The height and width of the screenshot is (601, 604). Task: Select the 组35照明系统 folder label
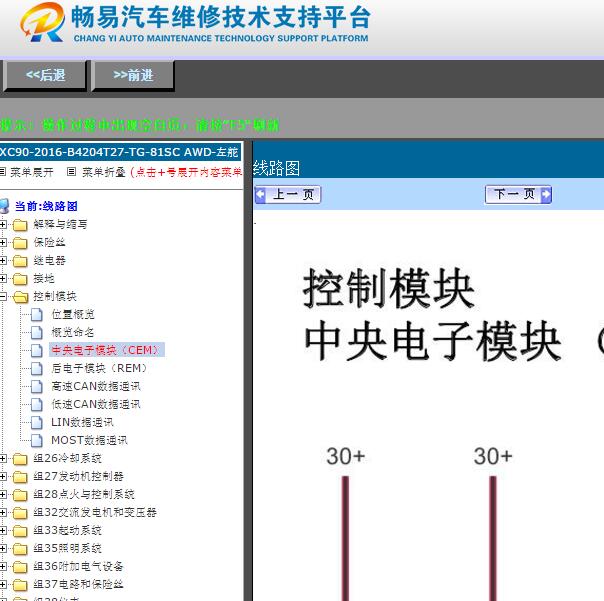point(67,549)
